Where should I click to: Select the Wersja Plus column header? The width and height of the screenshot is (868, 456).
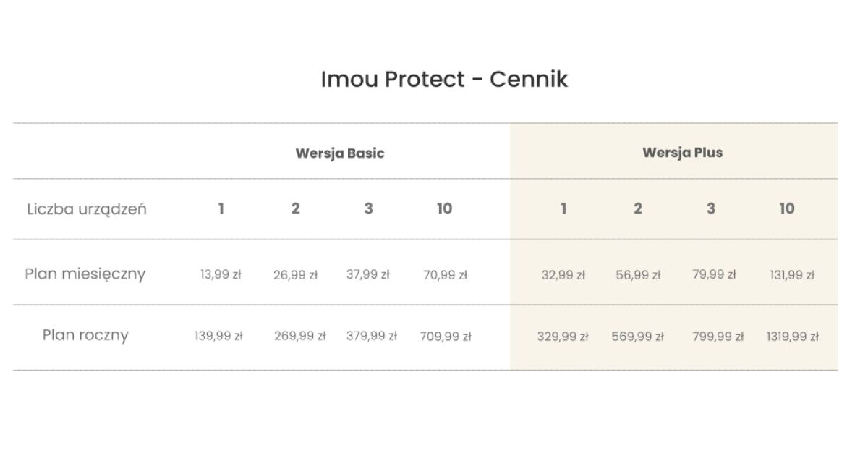(682, 153)
